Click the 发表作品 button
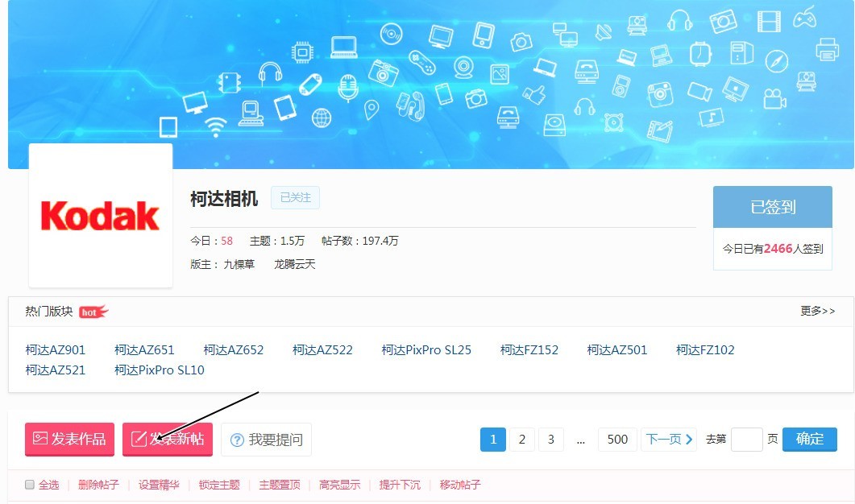Screen dimensions: 855x504 (70, 439)
